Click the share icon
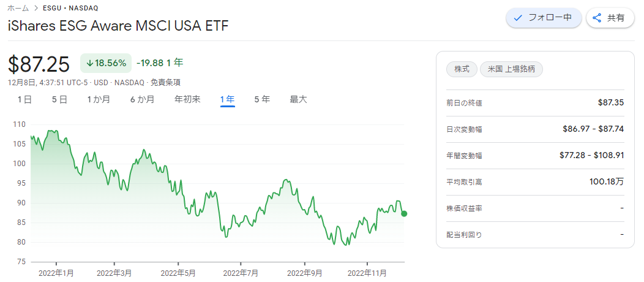 (x=597, y=18)
